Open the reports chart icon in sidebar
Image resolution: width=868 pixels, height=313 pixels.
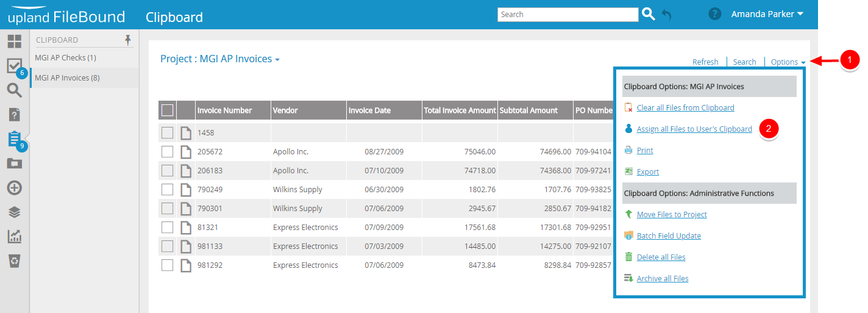[x=14, y=237]
